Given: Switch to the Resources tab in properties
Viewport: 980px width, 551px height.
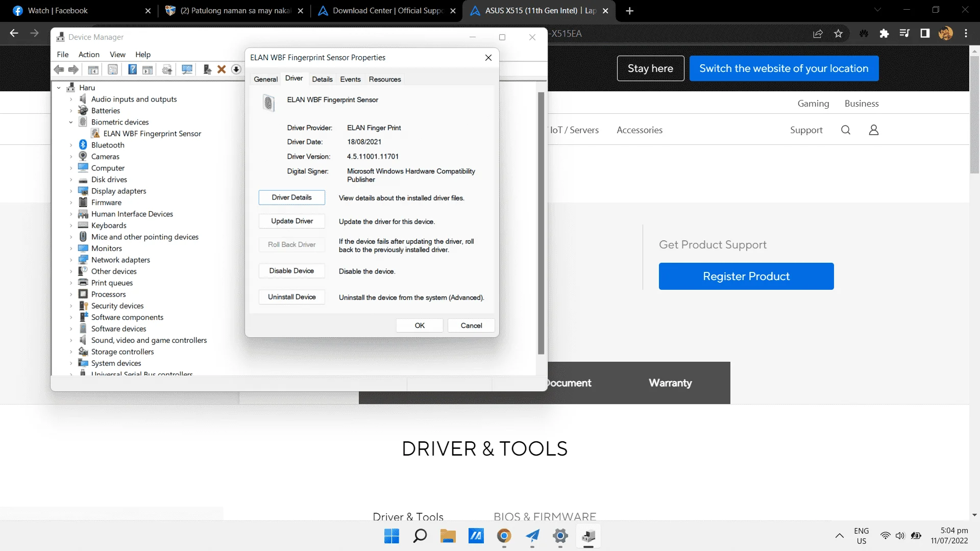Looking at the screenshot, I should tap(385, 79).
